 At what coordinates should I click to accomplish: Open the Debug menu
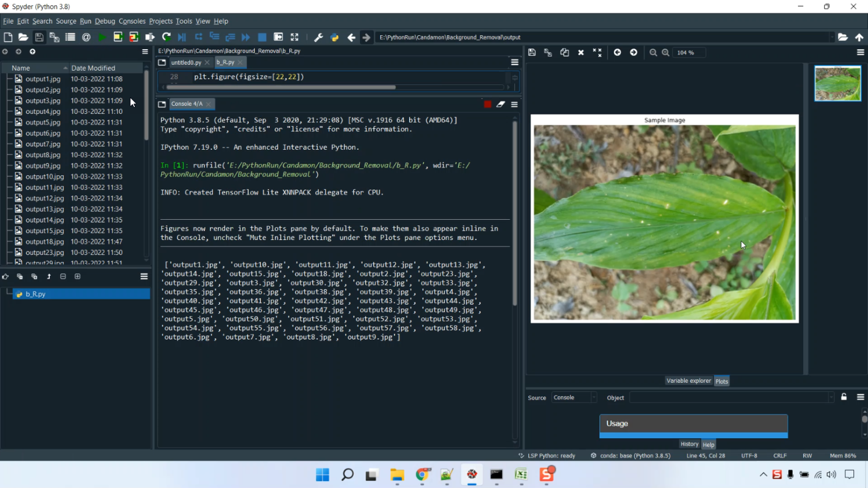coord(105,21)
